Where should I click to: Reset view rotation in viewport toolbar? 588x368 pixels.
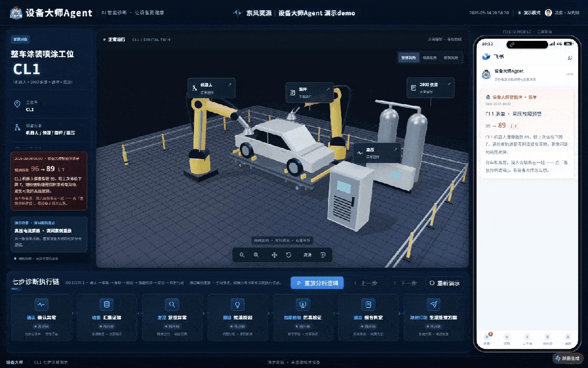point(288,255)
